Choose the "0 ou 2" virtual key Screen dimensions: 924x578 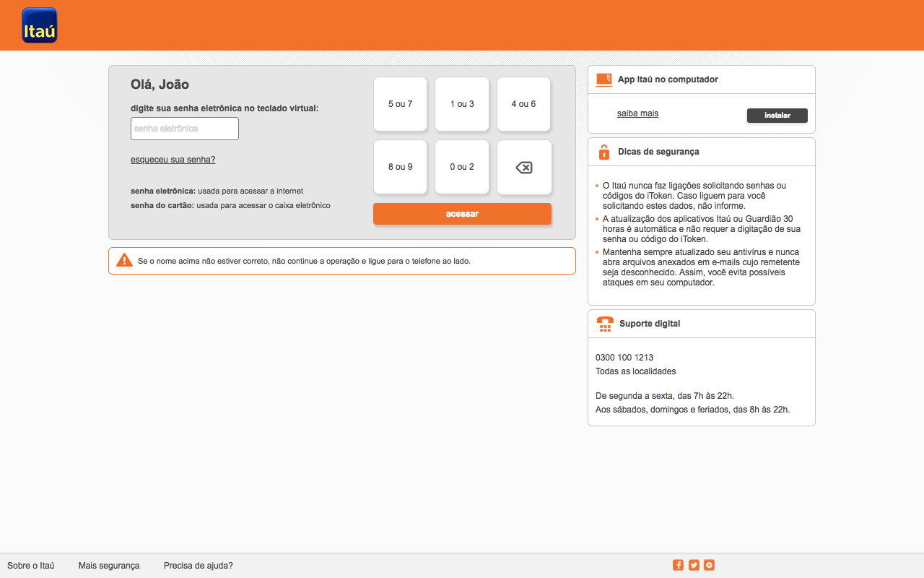pyautogui.click(x=462, y=167)
